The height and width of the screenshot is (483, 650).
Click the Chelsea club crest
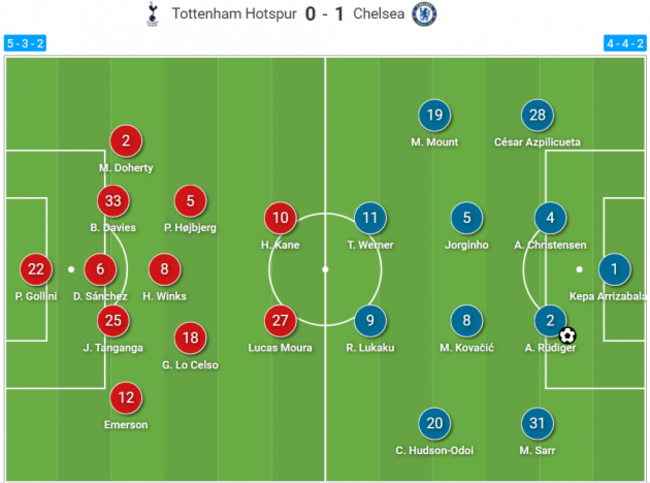click(425, 14)
